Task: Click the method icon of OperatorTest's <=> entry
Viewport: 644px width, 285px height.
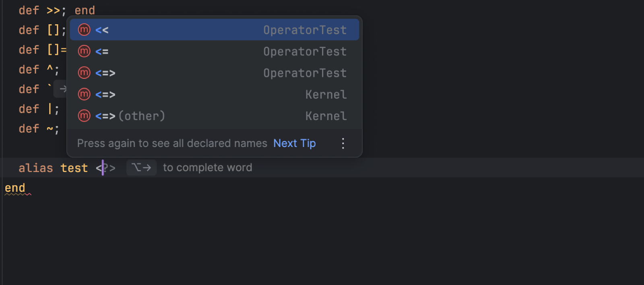Action: point(84,73)
